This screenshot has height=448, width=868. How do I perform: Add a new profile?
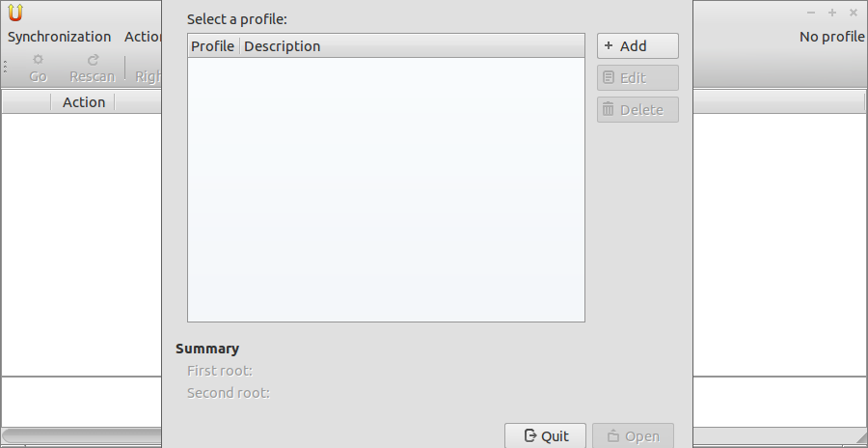click(637, 46)
